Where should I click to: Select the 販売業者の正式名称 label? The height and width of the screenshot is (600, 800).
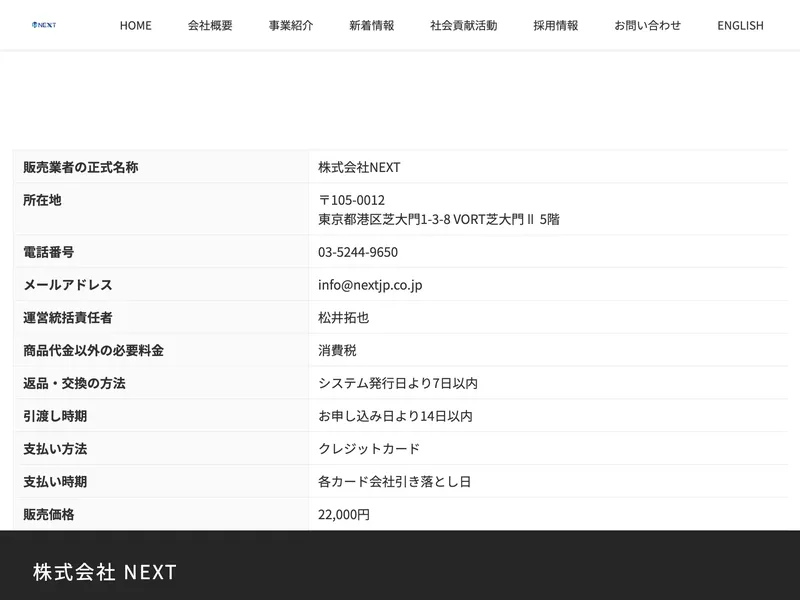(81, 167)
